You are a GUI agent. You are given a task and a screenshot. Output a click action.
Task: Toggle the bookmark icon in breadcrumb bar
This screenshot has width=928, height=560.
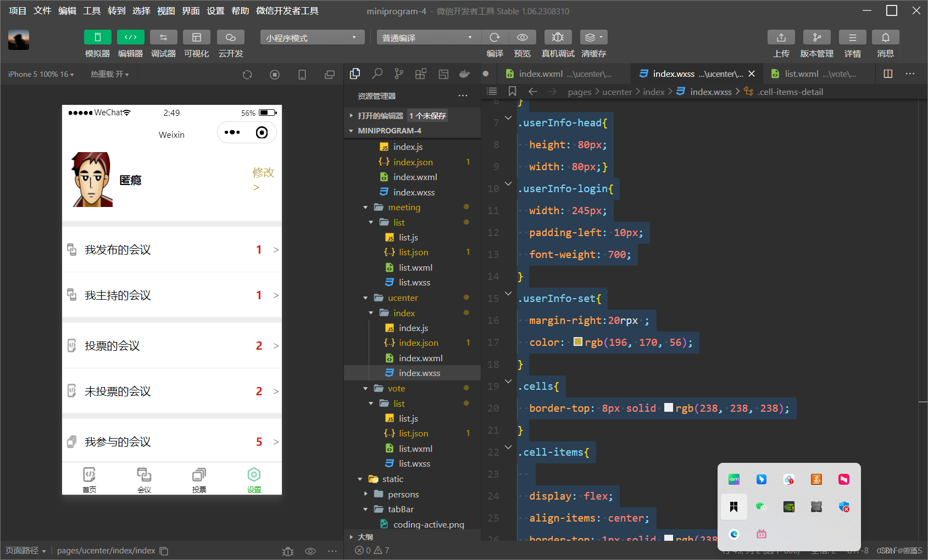coord(512,91)
